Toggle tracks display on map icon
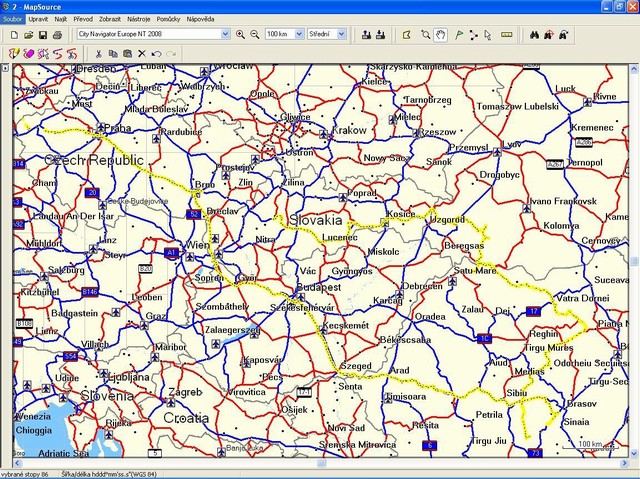Image resolution: width=640 pixels, height=479 pixels. point(72,53)
